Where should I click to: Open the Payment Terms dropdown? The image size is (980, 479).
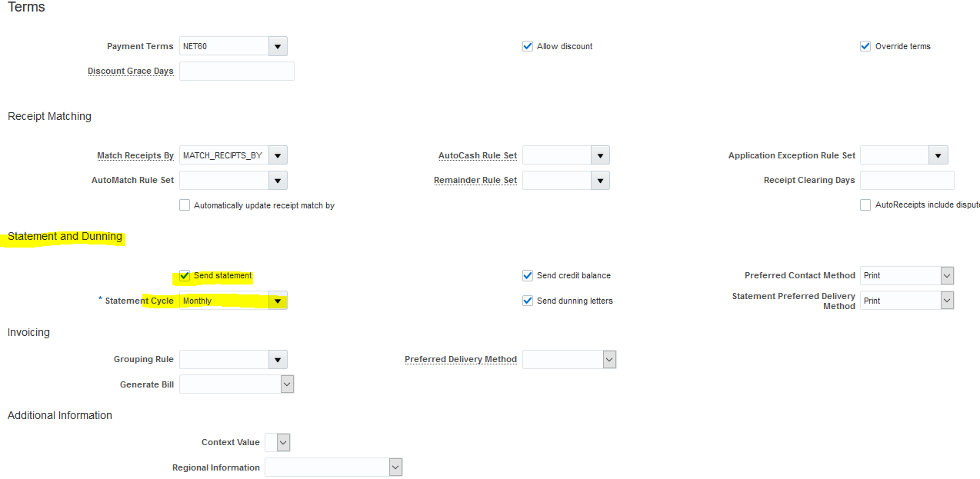point(277,46)
